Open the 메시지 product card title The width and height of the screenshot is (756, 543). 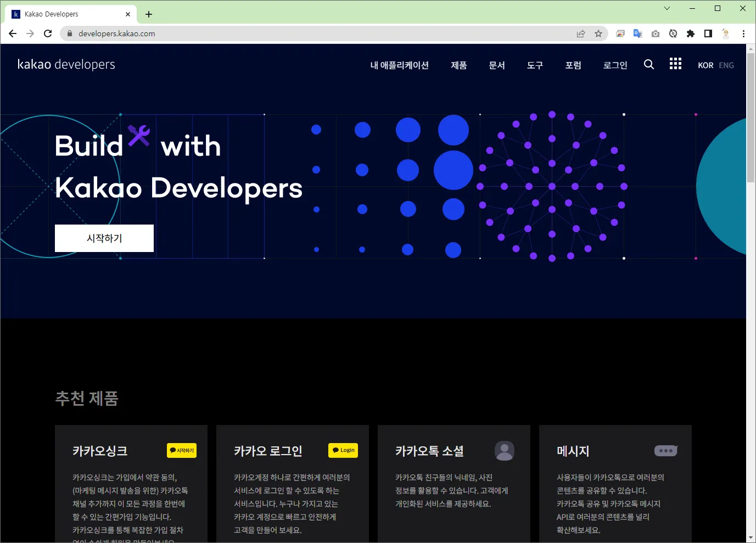click(x=573, y=451)
